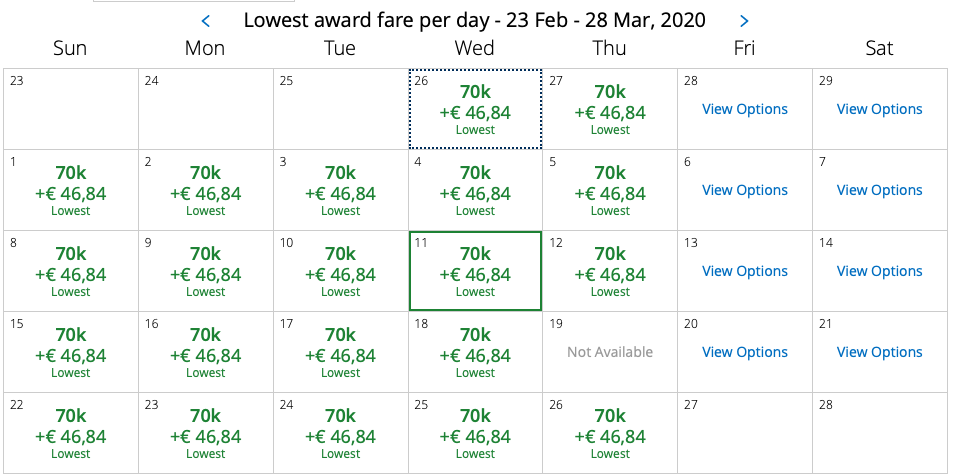
Task: Select the 70k fare on Sunday 1 March
Action: coord(70,191)
